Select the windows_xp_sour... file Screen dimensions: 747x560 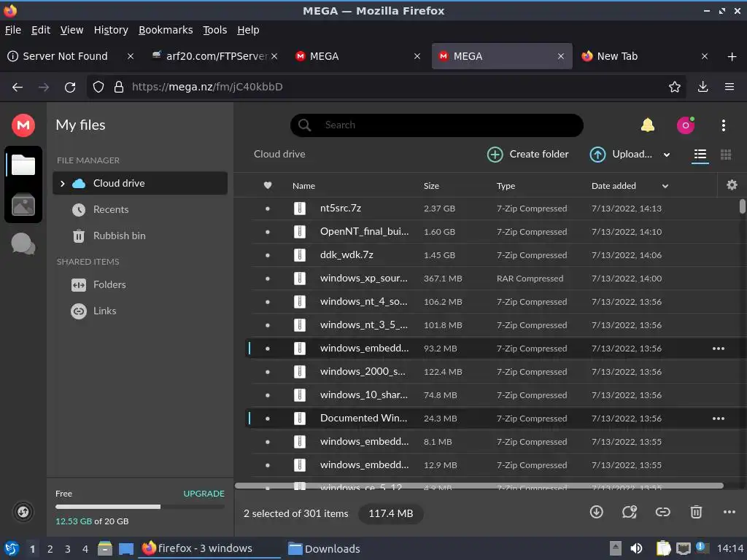(495, 279)
